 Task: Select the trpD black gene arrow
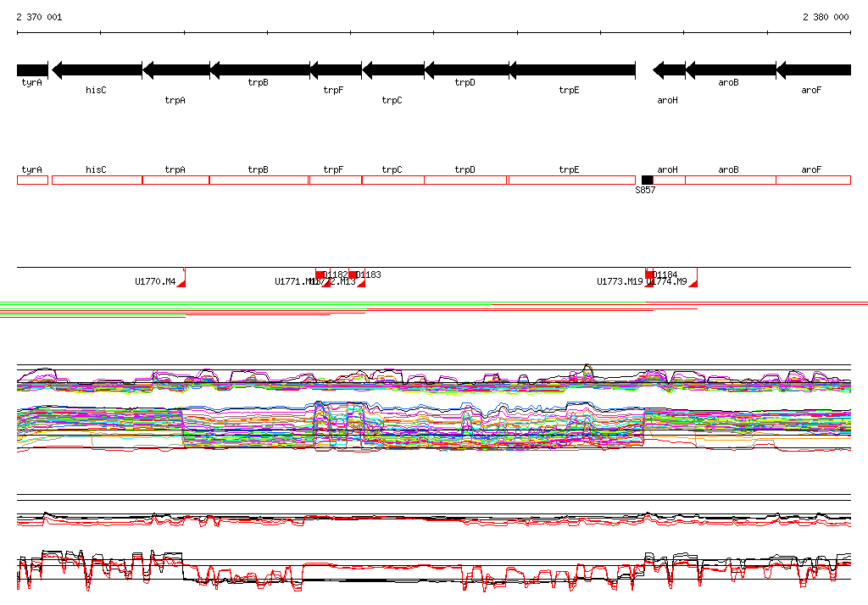pyautogui.click(x=466, y=70)
